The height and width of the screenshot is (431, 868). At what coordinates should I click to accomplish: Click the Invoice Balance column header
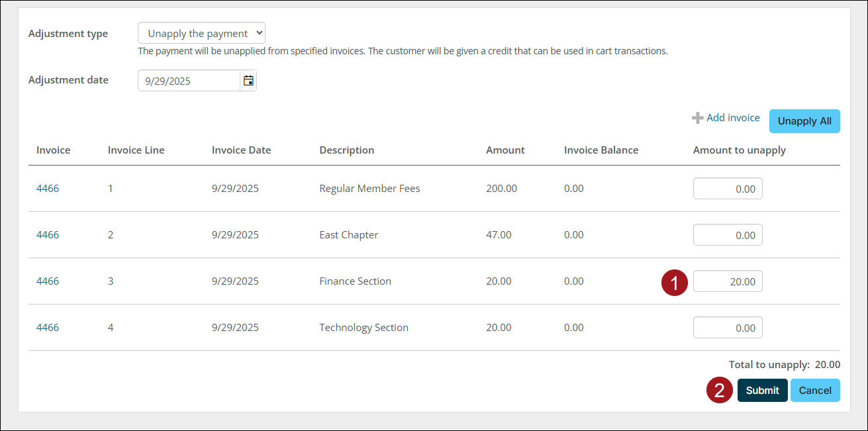(x=601, y=150)
